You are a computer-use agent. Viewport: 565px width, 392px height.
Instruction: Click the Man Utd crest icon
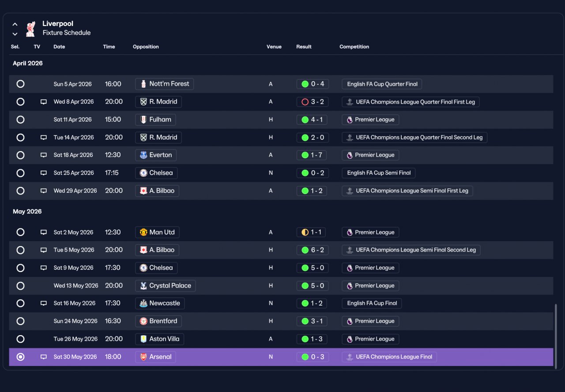tap(143, 232)
